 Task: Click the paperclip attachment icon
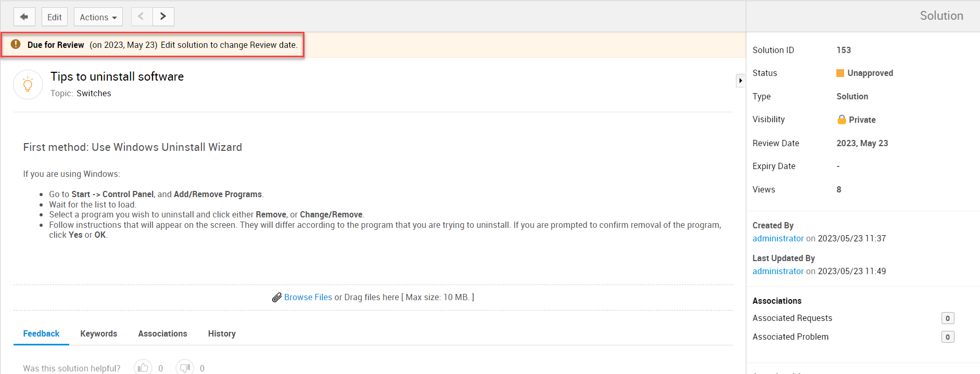(277, 298)
